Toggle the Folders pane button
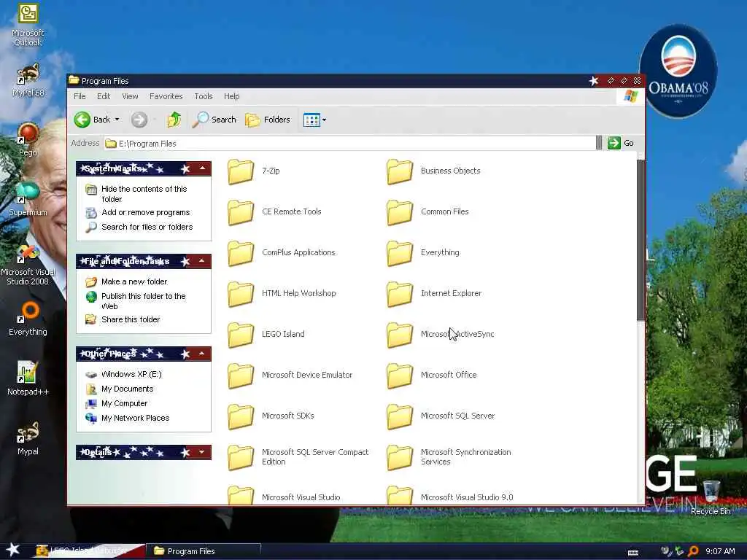 pyautogui.click(x=268, y=120)
